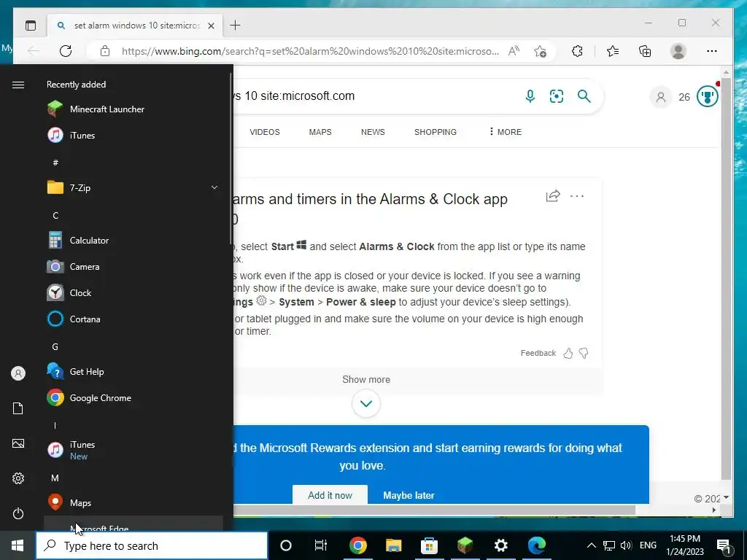This screenshot has height=560, width=747.
Task: Expand the 7-Zip folder chevron
Action: pos(214,187)
